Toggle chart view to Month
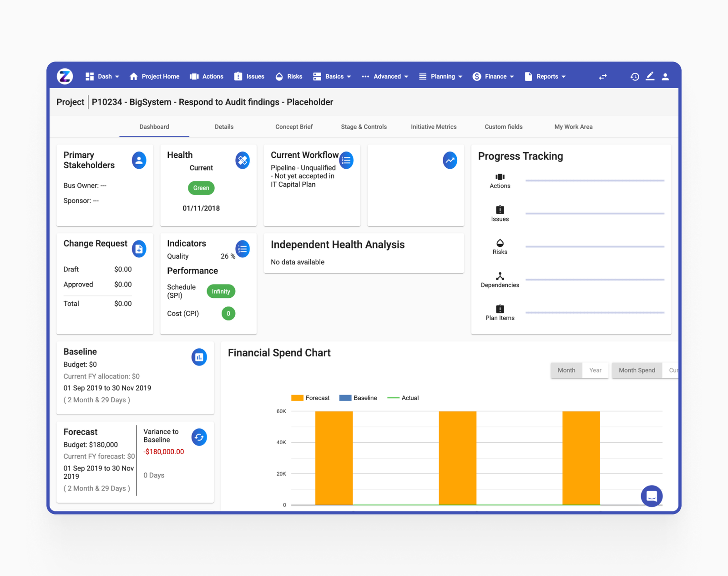This screenshot has height=576, width=728. click(566, 371)
